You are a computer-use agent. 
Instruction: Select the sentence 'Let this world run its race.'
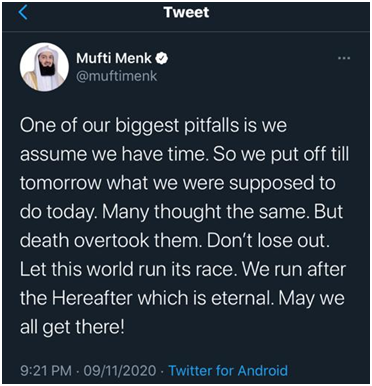pyautogui.click(x=129, y=270)
